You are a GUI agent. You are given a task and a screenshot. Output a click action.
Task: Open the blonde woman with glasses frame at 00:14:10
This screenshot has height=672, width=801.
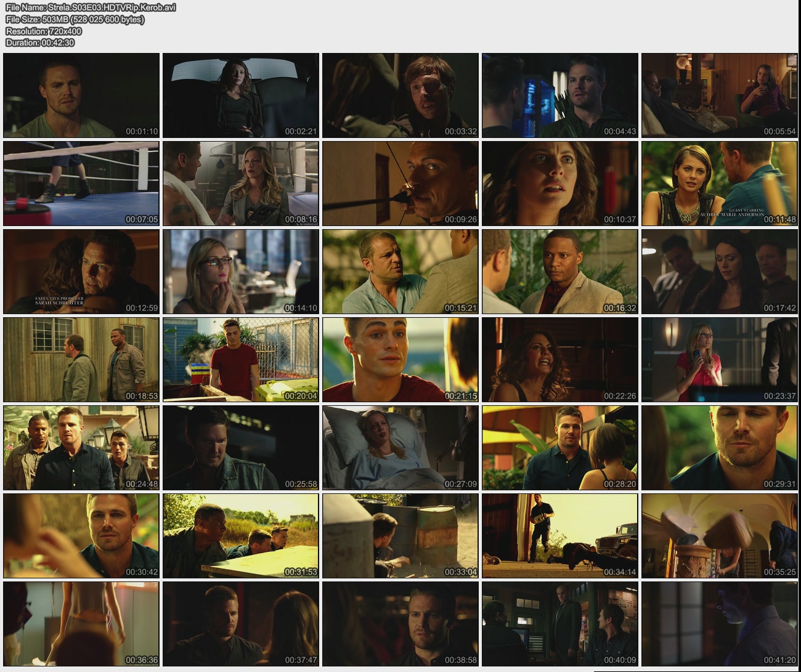tap(241, 272)
